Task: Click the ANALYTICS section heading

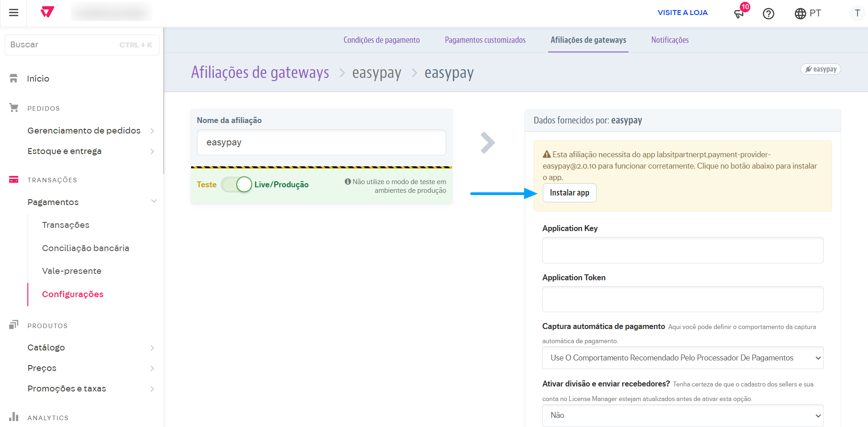Action: coord(48,418)
